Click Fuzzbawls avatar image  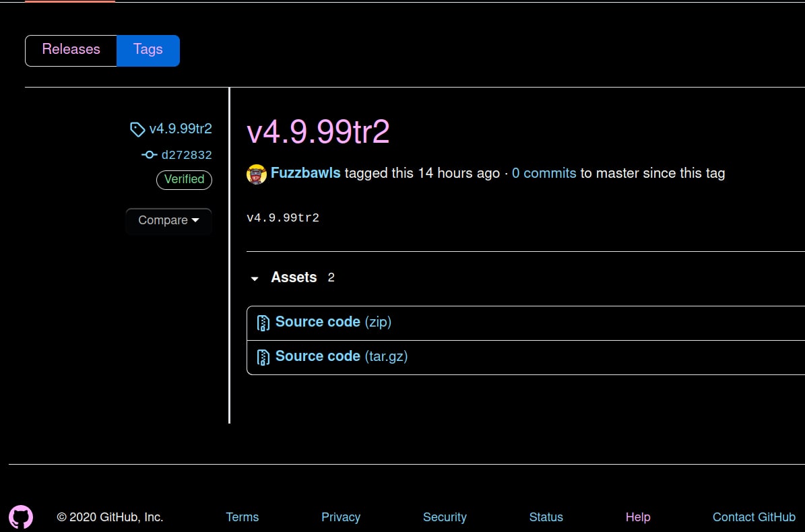[x=257, y=174]
